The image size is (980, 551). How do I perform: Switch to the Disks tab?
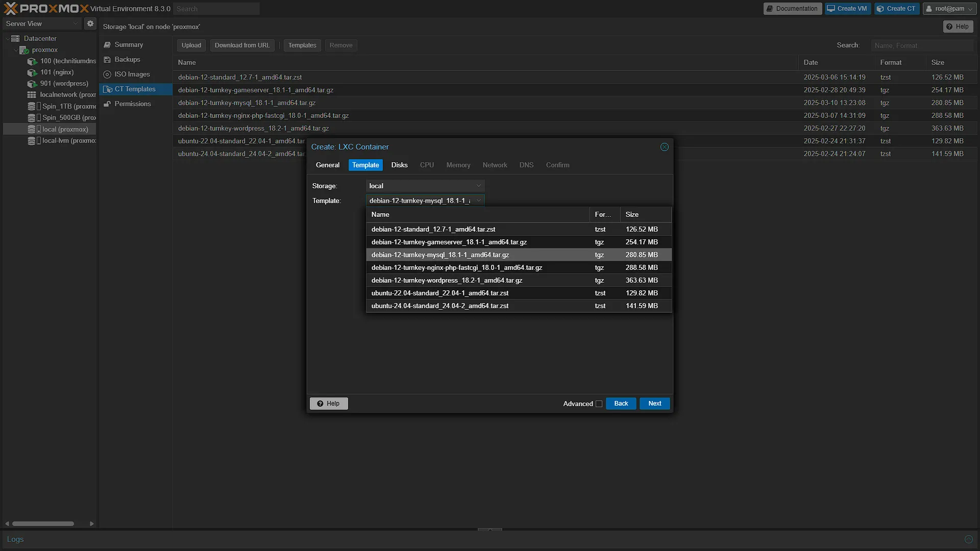tap(399, 165)
